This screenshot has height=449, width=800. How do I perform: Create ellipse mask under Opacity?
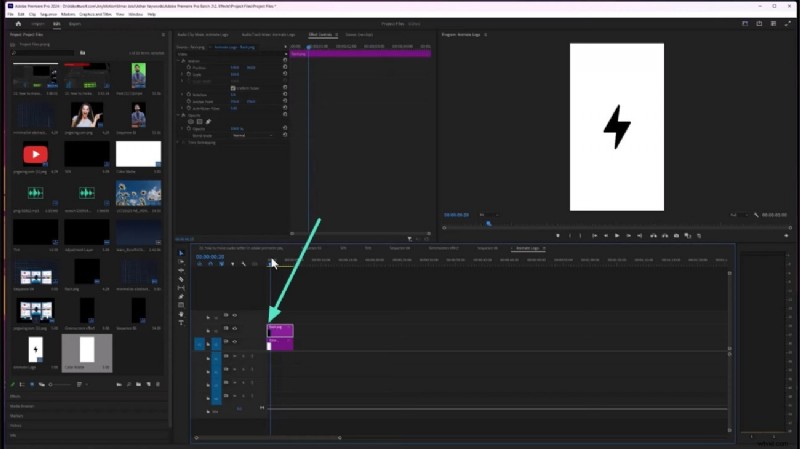[x=191, y=121]
